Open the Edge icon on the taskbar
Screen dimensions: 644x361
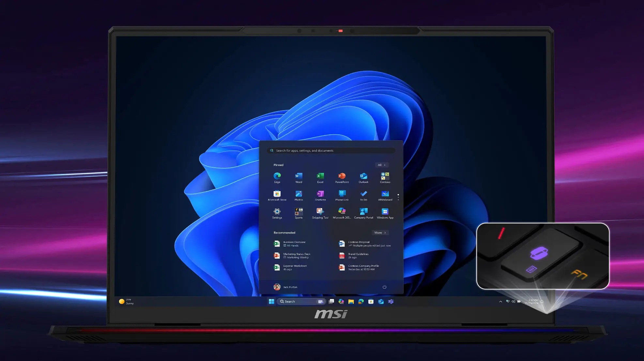point(361,302)
